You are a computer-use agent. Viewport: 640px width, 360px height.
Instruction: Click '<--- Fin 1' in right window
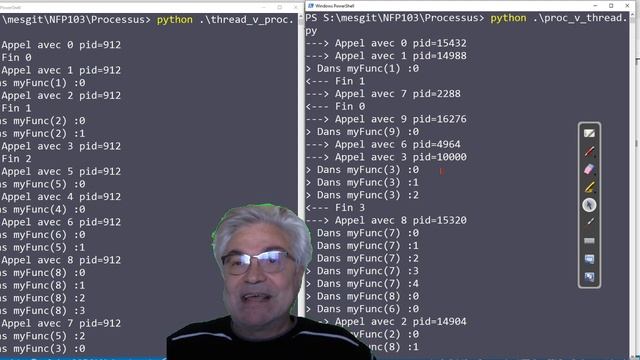[335, 81]
